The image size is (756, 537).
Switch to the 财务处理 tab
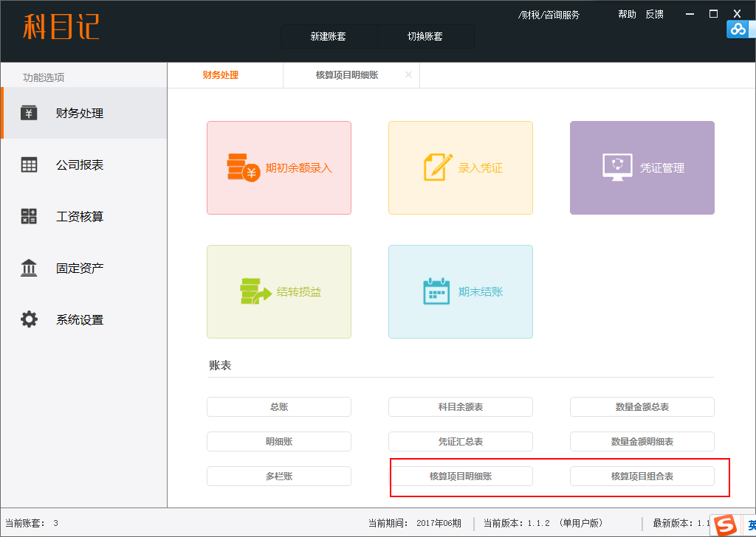click(x=221, y=75)
